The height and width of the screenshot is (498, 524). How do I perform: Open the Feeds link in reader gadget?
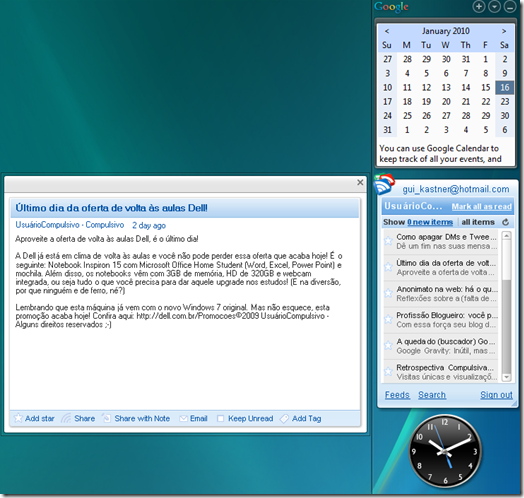tap(397, 395)
